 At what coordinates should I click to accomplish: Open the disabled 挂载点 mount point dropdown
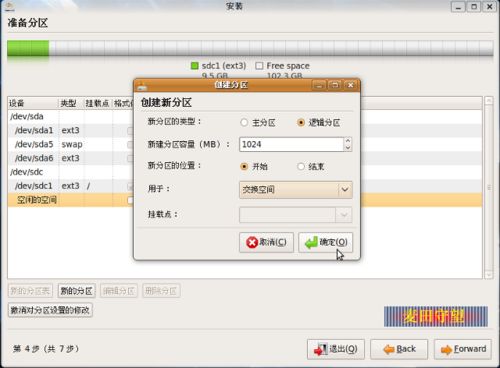point(296,215)
